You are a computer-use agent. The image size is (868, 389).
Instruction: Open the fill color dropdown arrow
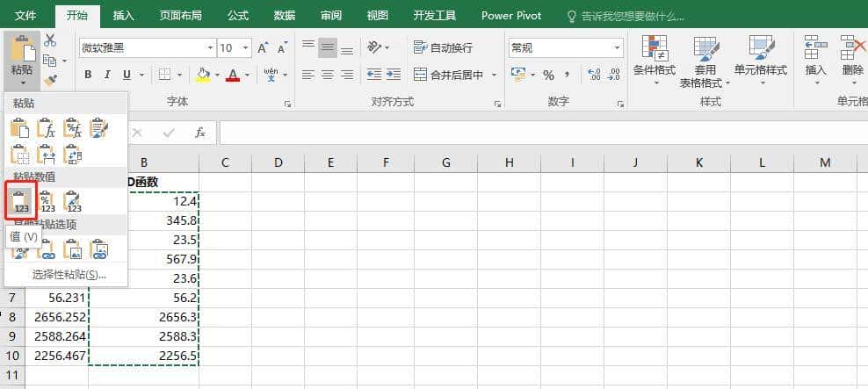218,75
